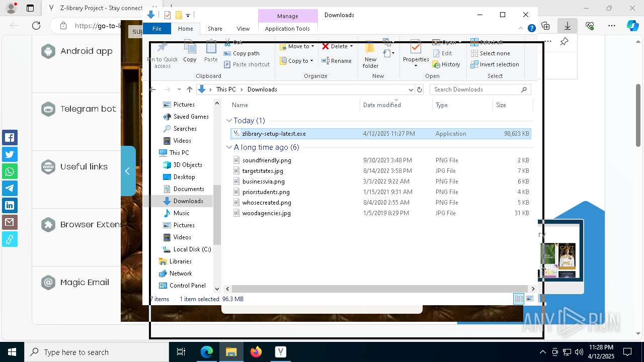Refresh the Downloads folder view

[x=420, y=89]
